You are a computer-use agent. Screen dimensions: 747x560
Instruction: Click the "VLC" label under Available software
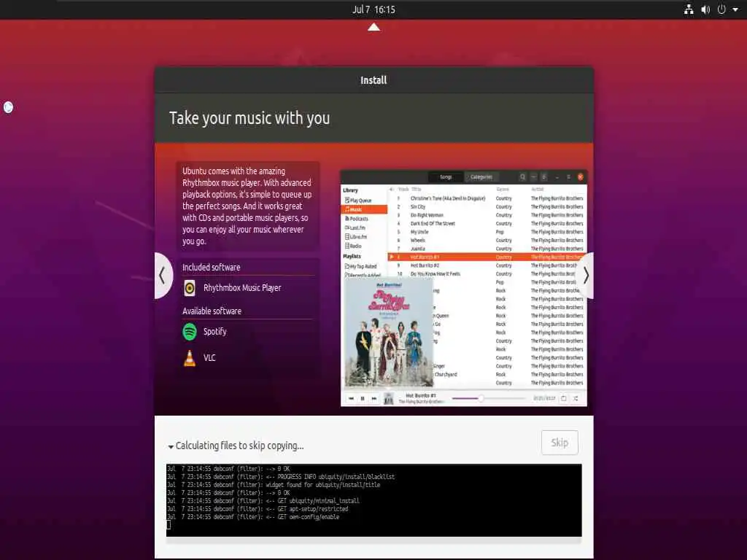point(209,357)
